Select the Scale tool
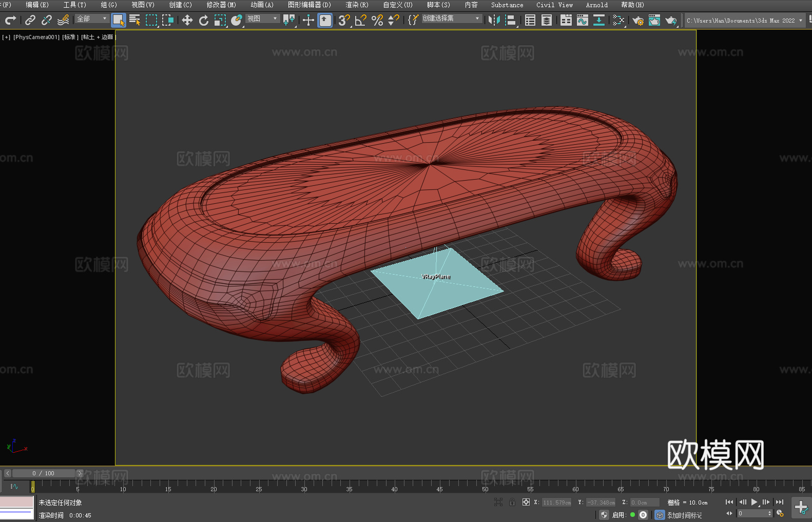Image resolution: width=812 pixels, height=522 pixels. [220, 20]
